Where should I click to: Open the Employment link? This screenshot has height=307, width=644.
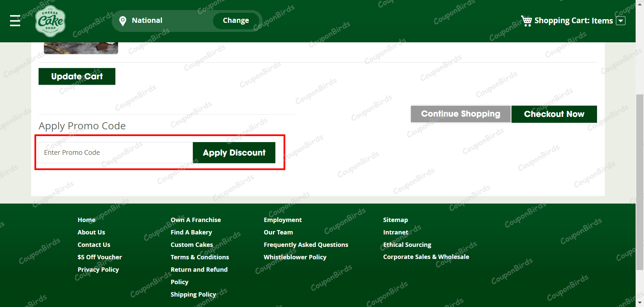click(283, 220)
